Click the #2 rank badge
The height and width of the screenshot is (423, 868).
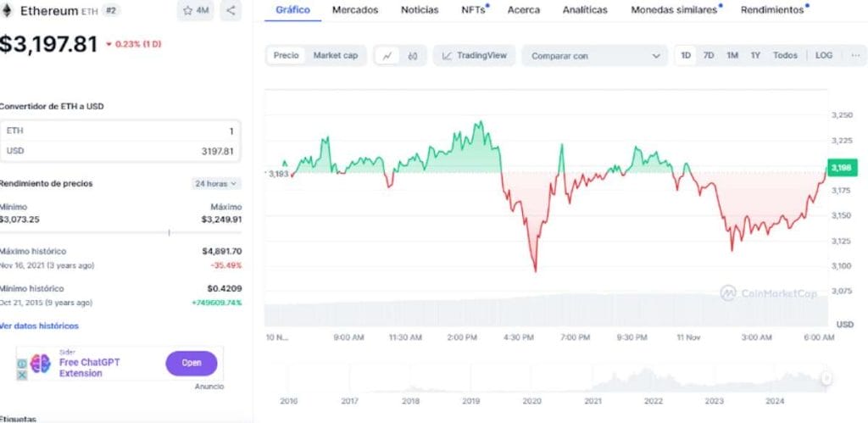(111, 10)
